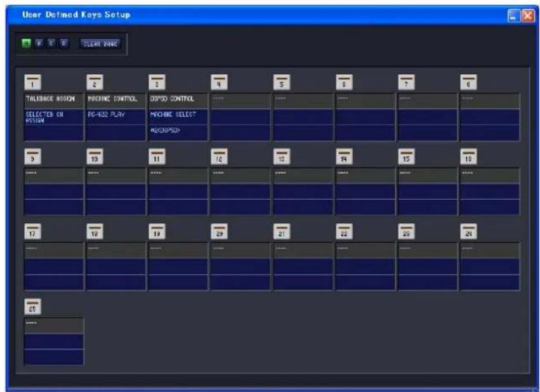Pick user defined key 16 icon
Viewport: 540px width, 392px height.
[x=469, y=157]
